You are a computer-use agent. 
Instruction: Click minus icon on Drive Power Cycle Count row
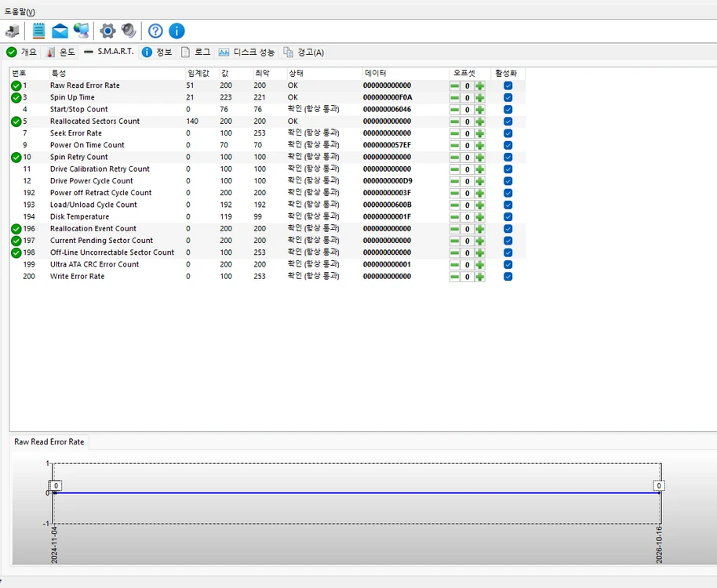(x=454, y=181)
